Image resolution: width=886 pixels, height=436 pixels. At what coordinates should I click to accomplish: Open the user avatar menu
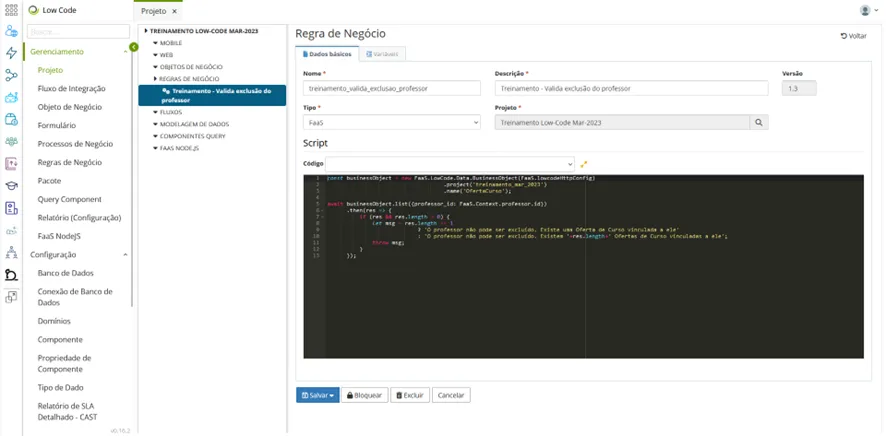(x=868, y=10)
